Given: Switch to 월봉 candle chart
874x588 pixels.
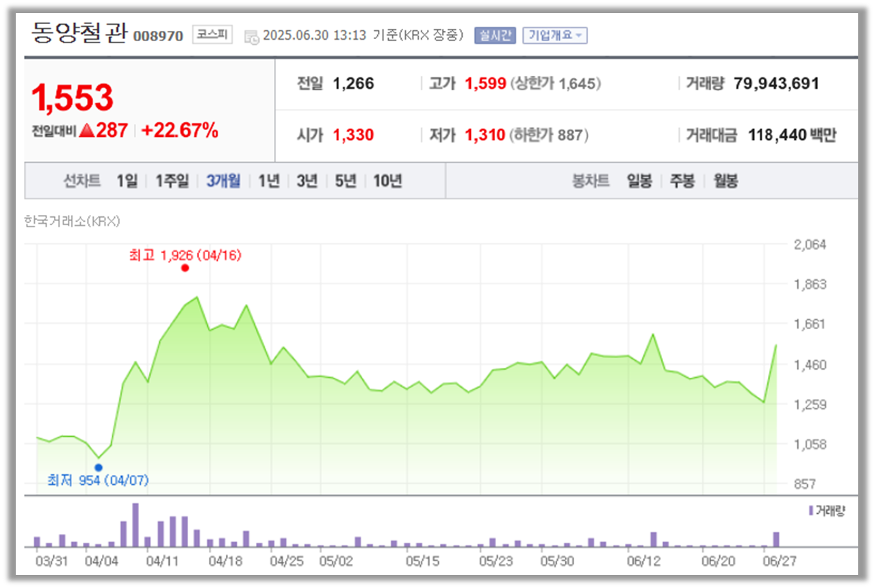Looking at the screenshot, I should [725, 181].
